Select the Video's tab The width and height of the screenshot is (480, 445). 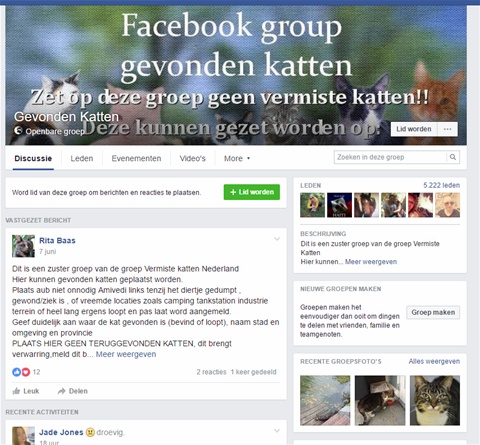pos(193,158)
